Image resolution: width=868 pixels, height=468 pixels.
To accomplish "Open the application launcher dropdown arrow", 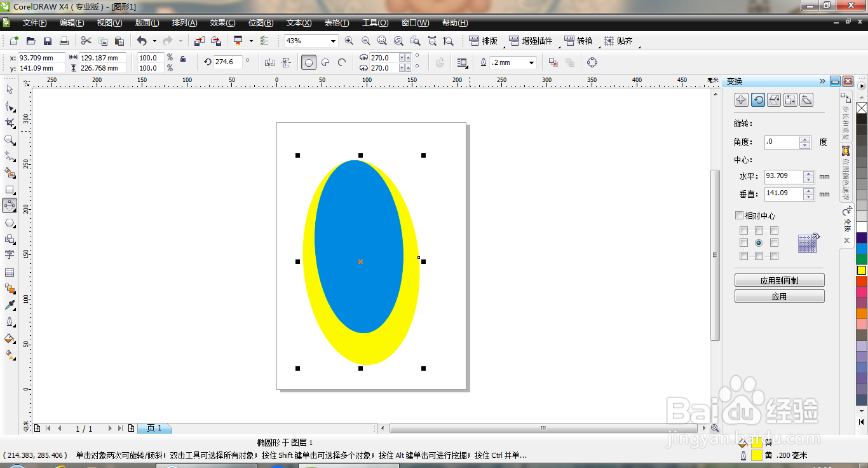I will (x=250, y=41).
